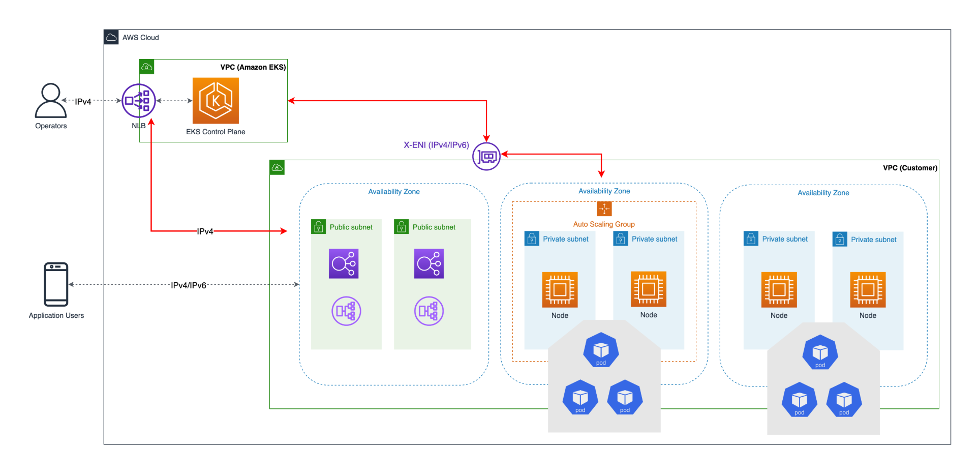
Task: Click the "Operators" caption
Action: coord(51,126)
